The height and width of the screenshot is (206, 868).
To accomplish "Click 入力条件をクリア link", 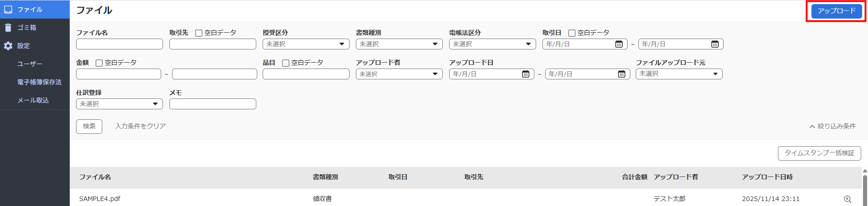I will coord(140,126).
